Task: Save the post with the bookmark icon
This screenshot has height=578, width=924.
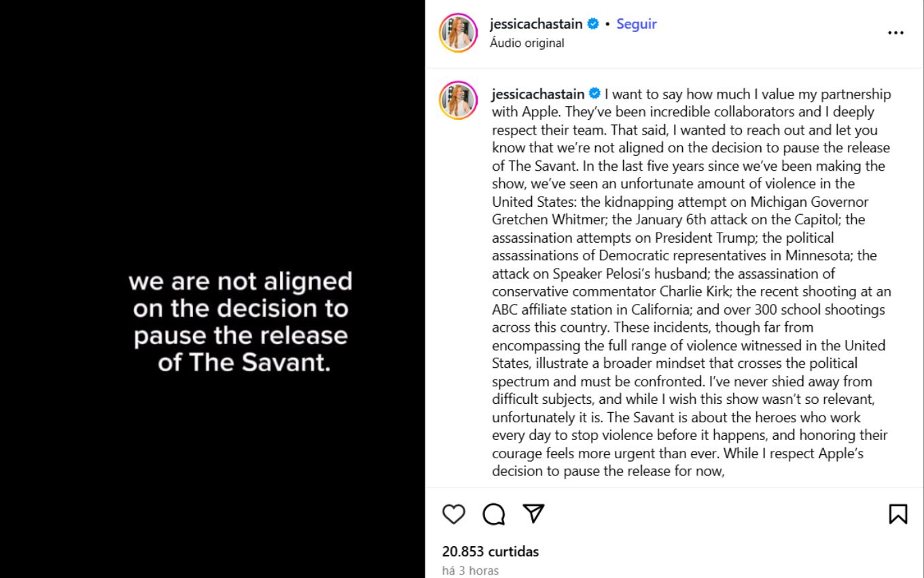Action: coord(898,514)
